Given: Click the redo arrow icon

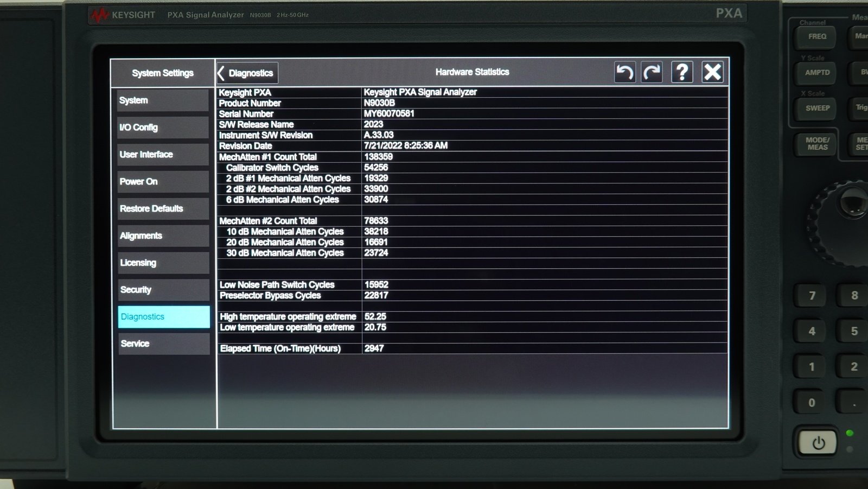Looking at the screenshot, I should 652,72.
